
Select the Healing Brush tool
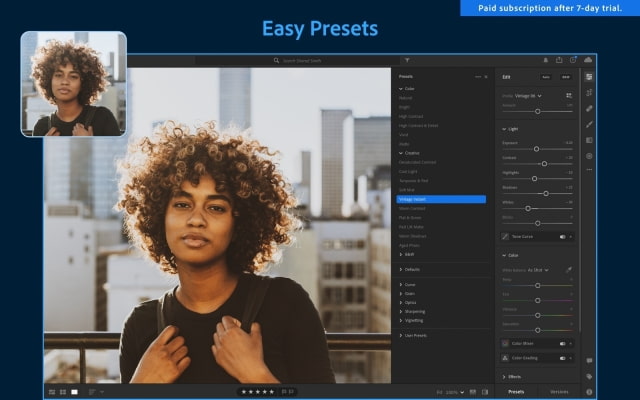pyautogui.click(x=589, y=108)
